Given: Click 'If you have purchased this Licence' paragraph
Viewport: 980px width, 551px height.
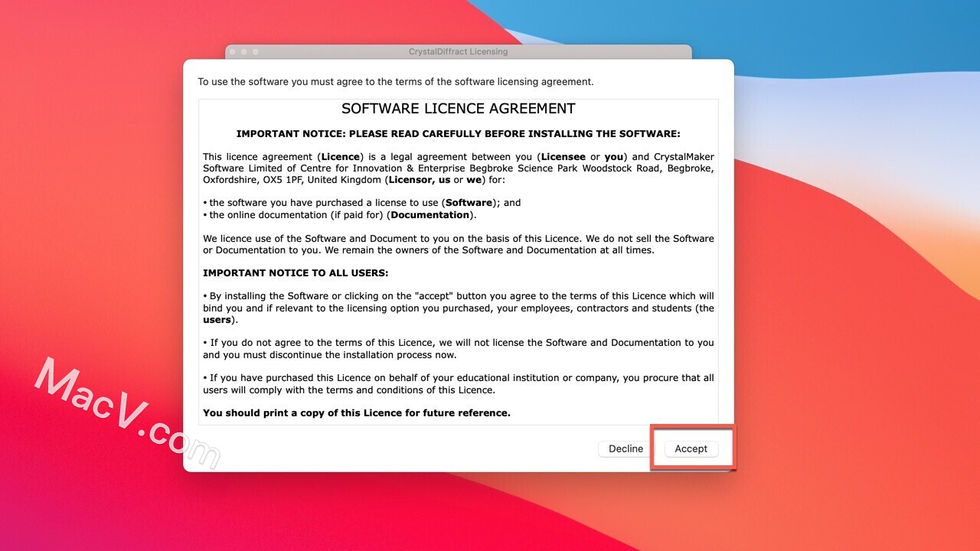Looking at the screenshot, I should (x=458, y=383).
